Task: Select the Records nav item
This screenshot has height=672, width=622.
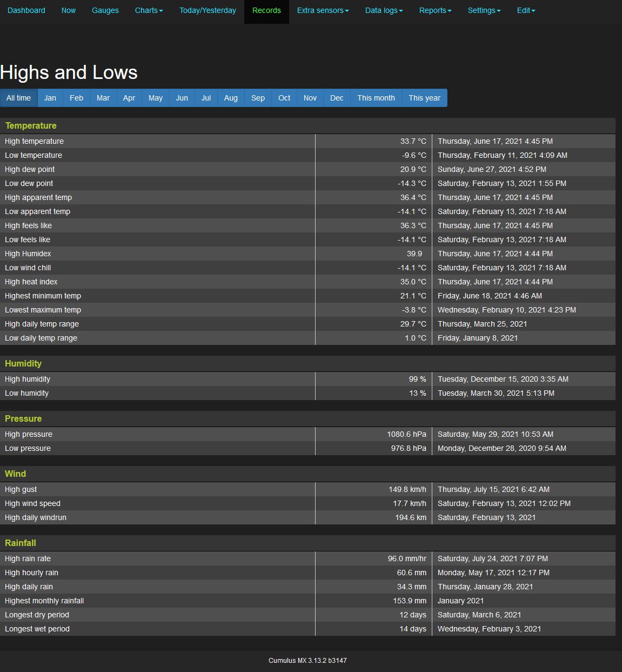Action: 266,10
